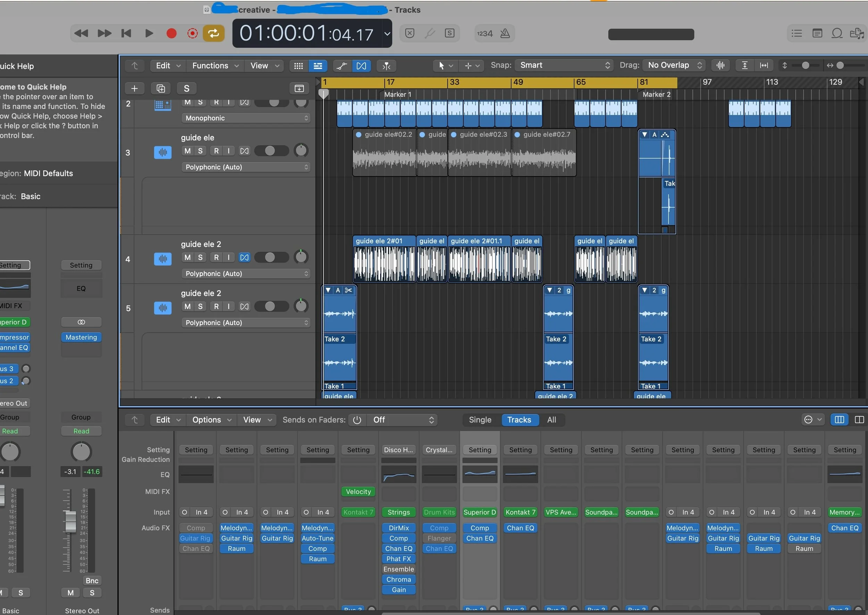Open track 3 Polyphonic (Auto) flex mode menu

(246, 167)
